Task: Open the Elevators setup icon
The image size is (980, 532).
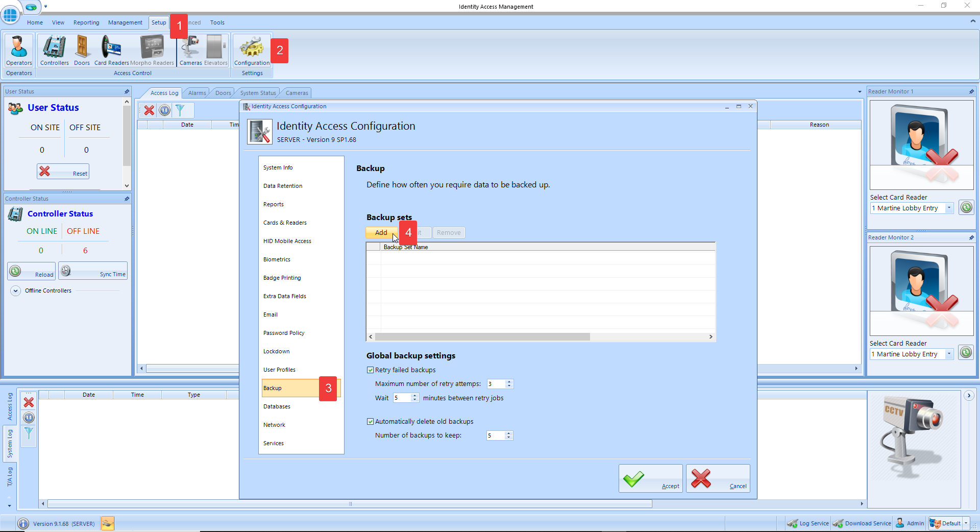Action: click(216, 50)
